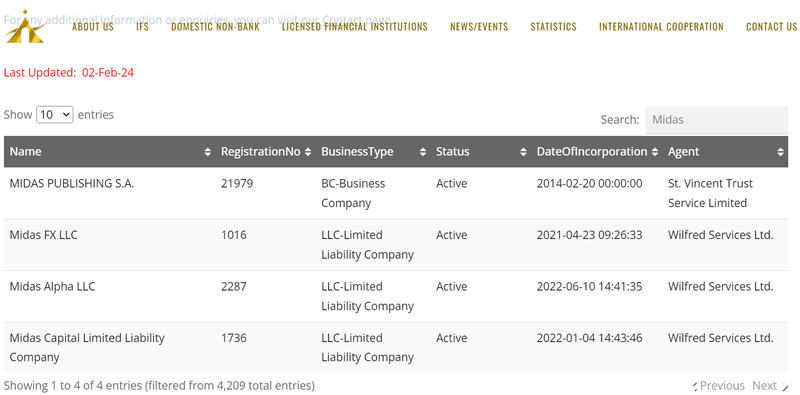Screen dimensions: 800x395
Task: Open the IFS menu item
Action: click(x=142, y=27)
